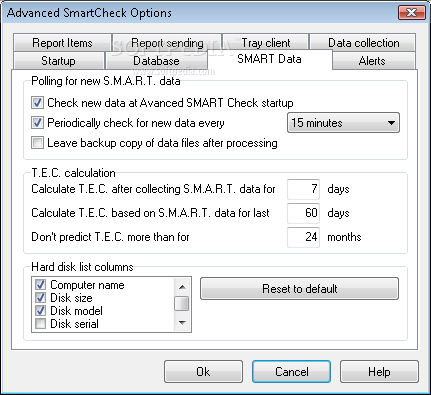
Task: Click the column list scroll up arrow
Action: coord(182,286)
